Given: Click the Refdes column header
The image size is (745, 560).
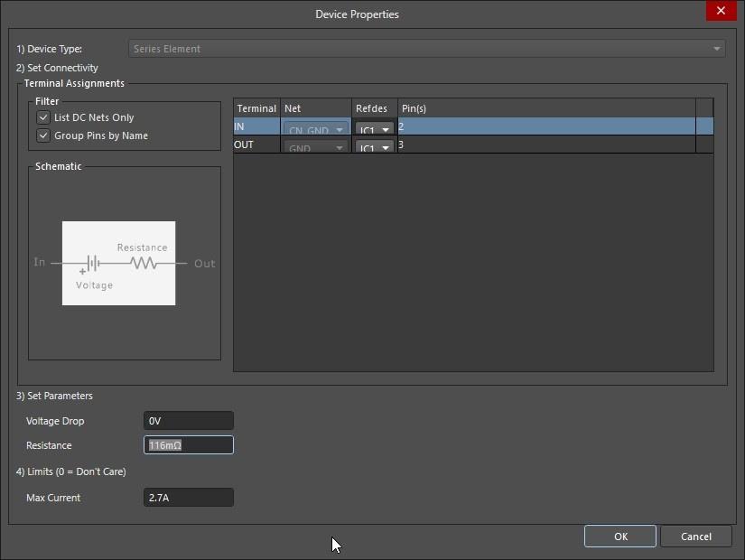Looking at the screenshot, I should point(375,108).
